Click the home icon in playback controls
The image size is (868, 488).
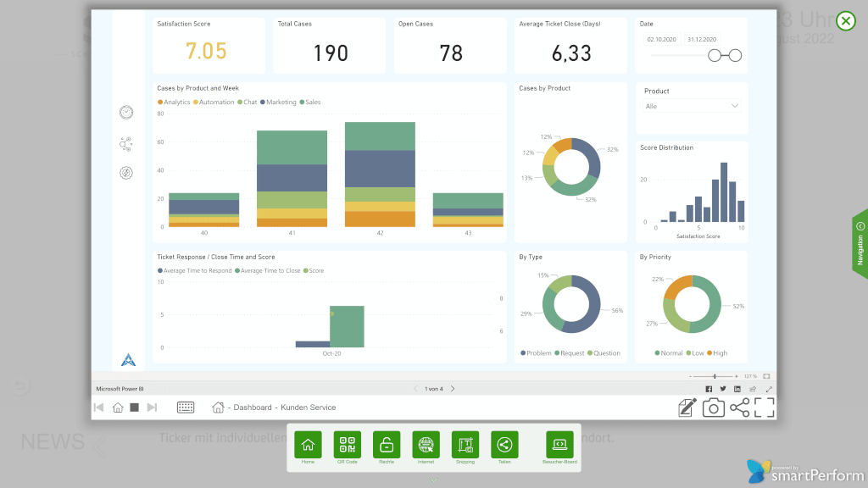pyautogui.click(x=118, y=408)
